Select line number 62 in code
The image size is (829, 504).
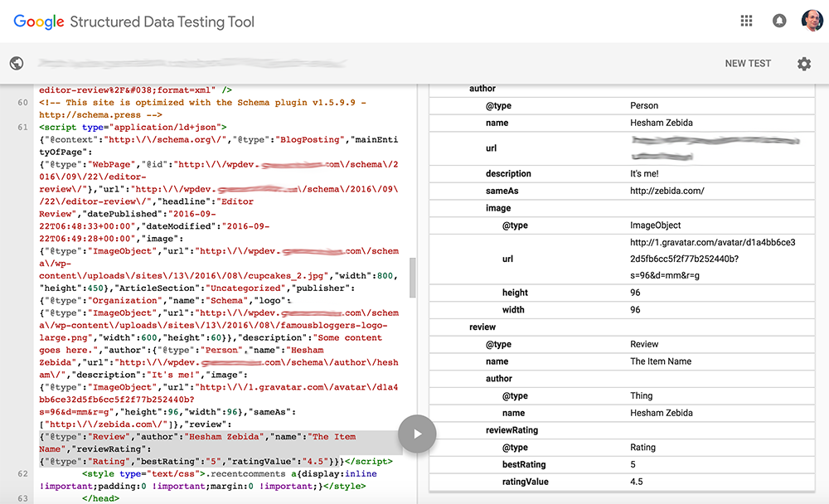tap(22, 474)
